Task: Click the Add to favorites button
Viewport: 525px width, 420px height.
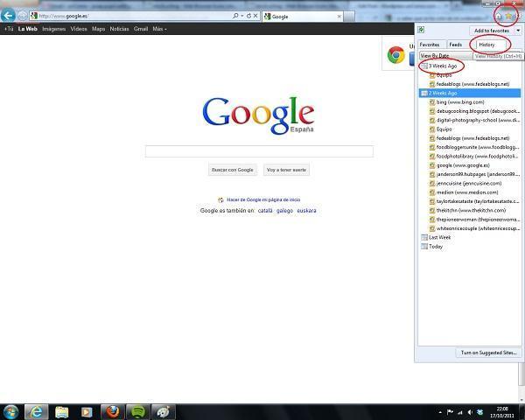Action: (491, 31)
